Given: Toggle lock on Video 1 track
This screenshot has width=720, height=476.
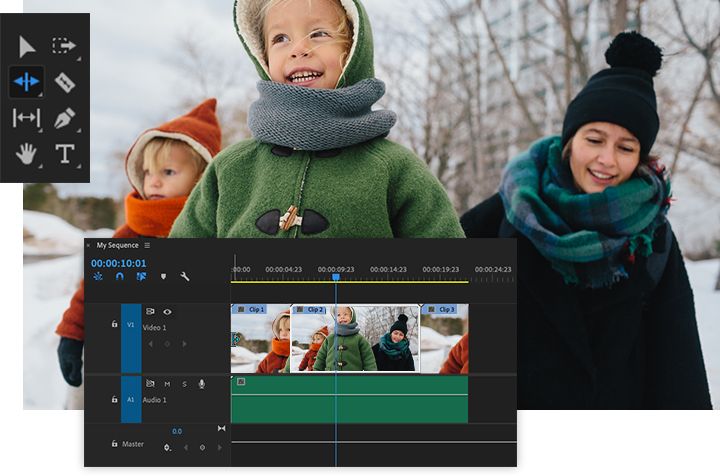Looking at the screenshot, I should [x=114, y=324].
